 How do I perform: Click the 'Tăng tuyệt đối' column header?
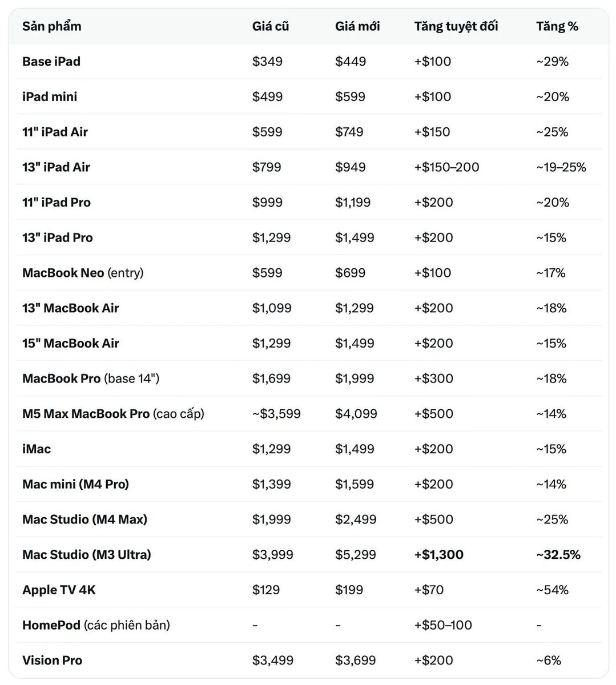[x=456, y=26]
